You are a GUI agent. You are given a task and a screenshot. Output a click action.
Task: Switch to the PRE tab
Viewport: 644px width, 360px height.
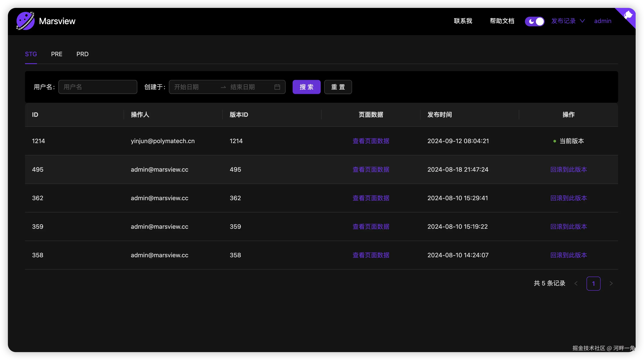(x=57, y=54)
